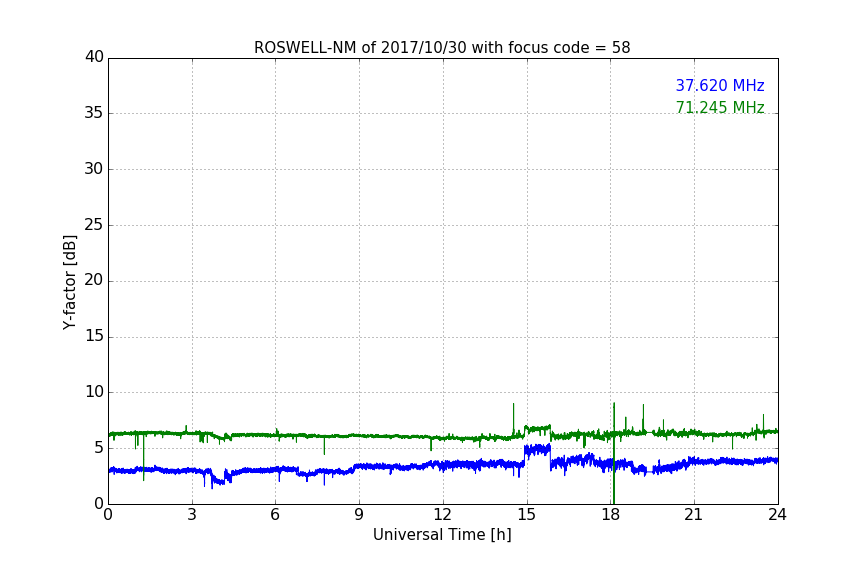Click y-axis tick label 30
The width and height of the screenshot is (864, 576).
(94, 169)
